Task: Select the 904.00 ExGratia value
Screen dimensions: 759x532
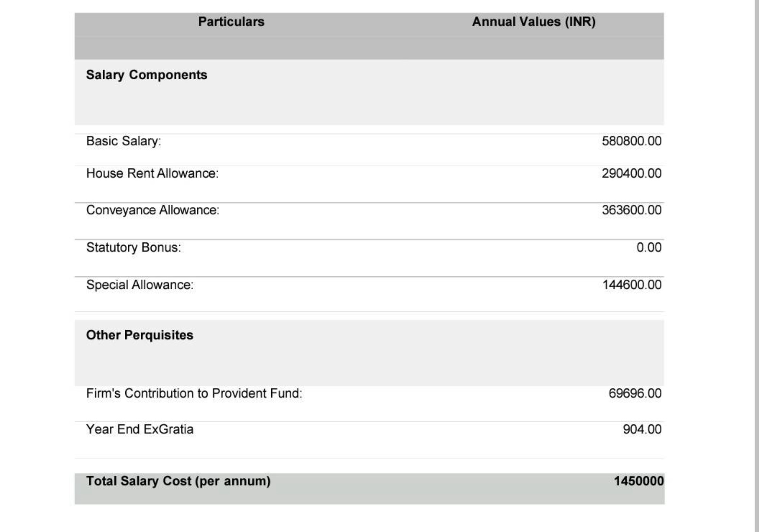Action: pos(642,429)
